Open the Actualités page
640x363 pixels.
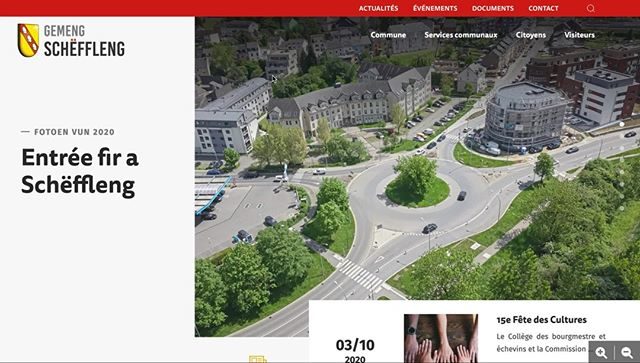(378, 8)
